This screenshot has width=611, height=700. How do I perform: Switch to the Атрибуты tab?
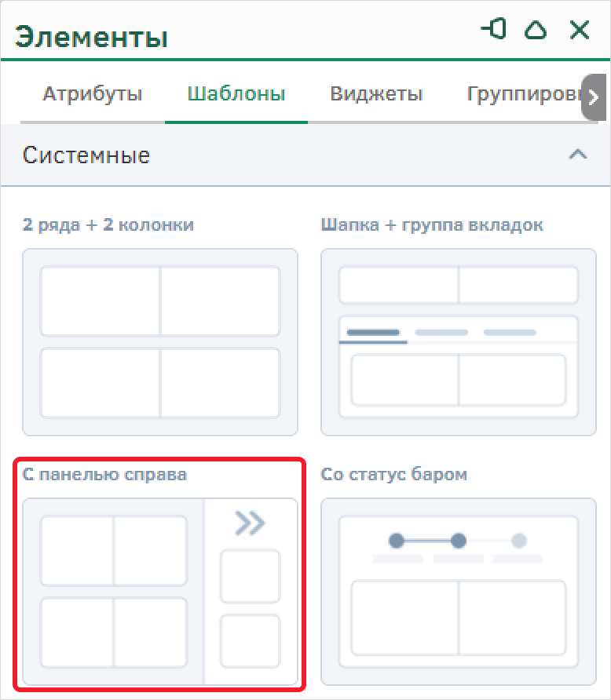click(x=93, y=94)
